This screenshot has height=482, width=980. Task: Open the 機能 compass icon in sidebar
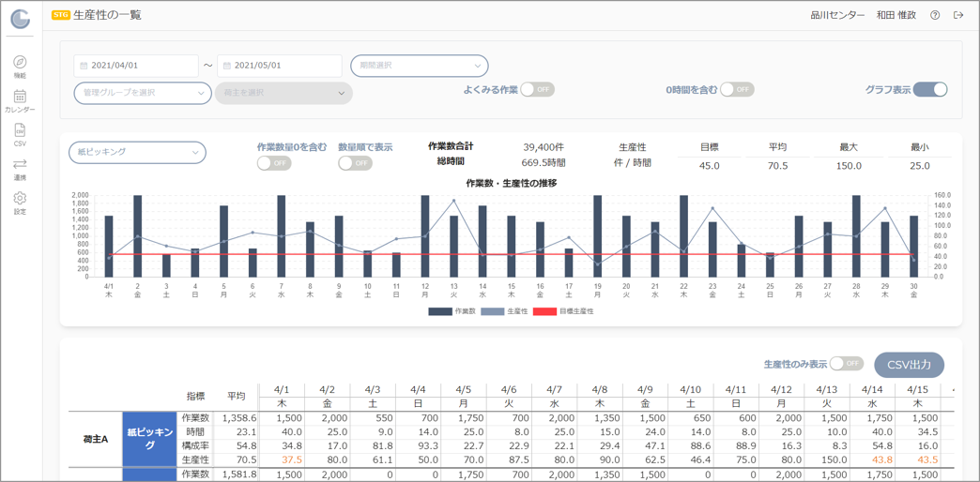20,63
